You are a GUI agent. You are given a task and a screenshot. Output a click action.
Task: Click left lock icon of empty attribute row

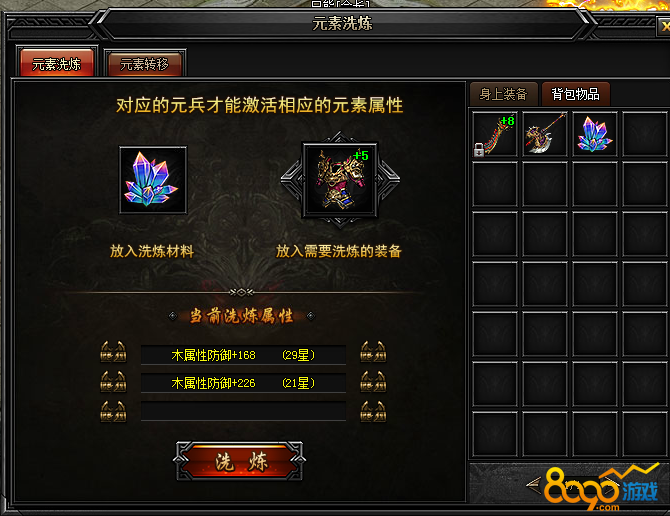point(113,411)
